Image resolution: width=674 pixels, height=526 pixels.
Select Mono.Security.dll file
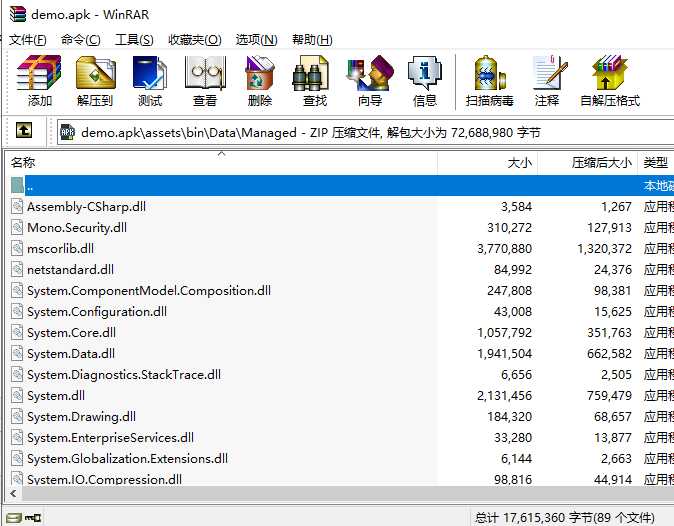click(x=340, y=227)
